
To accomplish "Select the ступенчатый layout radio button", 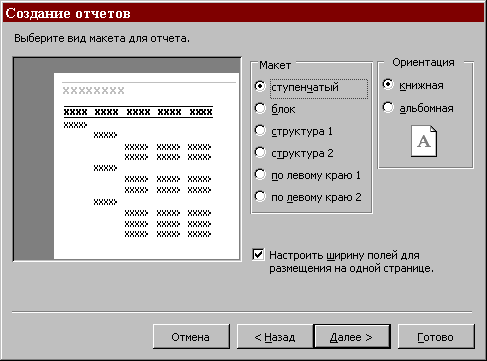I will click(260, 86).
